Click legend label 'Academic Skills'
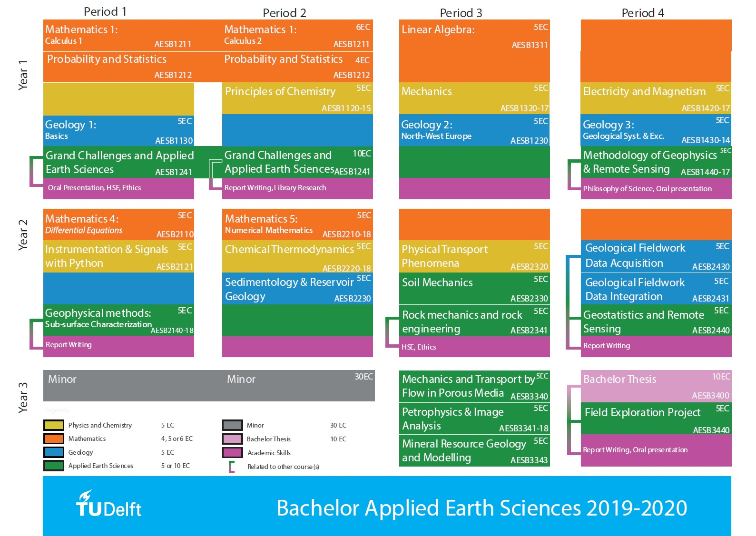Viewport: 756px width, 536px height. coord(269,453)
